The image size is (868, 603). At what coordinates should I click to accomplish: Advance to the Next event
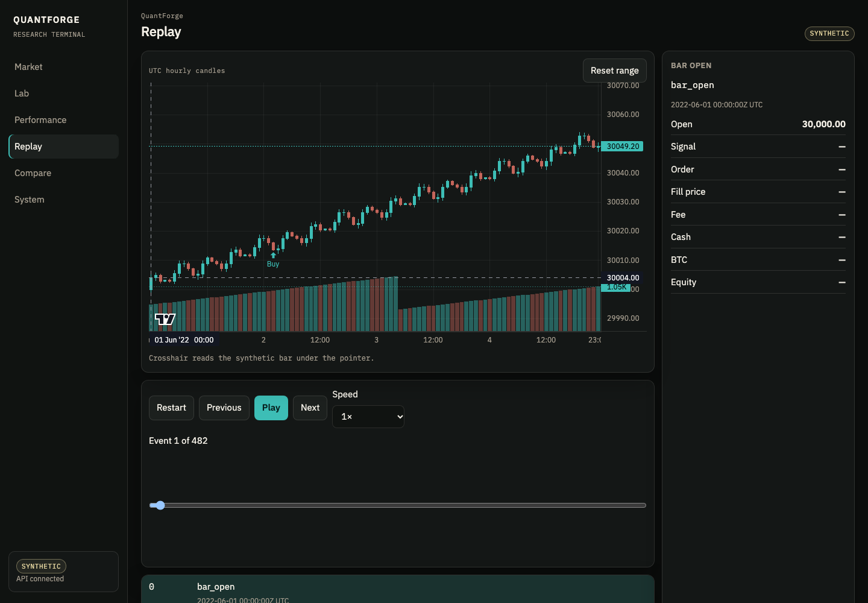pos(310,408)
